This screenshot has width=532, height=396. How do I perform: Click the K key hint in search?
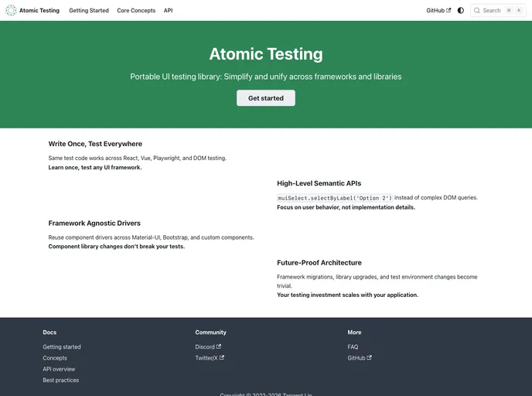[519, 11]
